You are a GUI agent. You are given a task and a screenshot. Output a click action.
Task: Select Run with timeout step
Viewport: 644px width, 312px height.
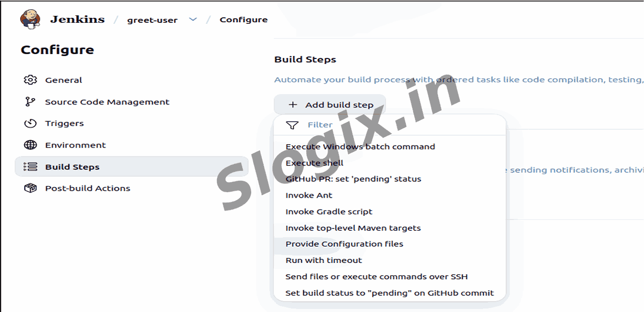tap(323, 260)
